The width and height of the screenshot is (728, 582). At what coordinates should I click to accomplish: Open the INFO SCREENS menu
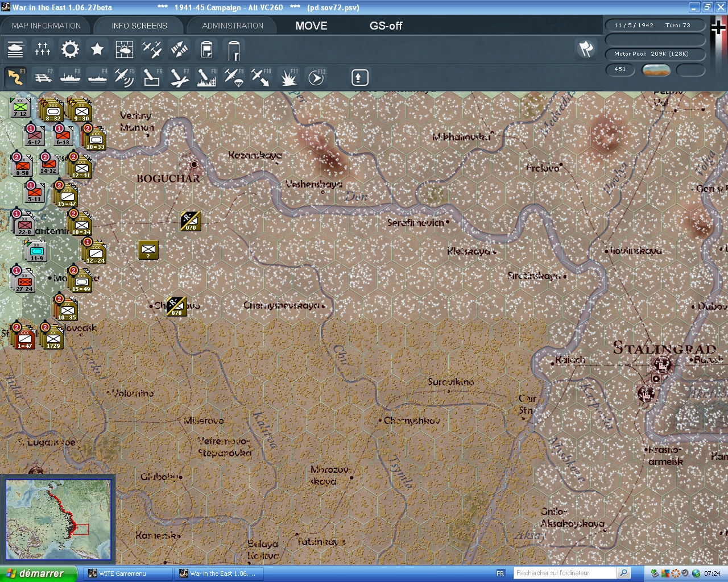139,25
